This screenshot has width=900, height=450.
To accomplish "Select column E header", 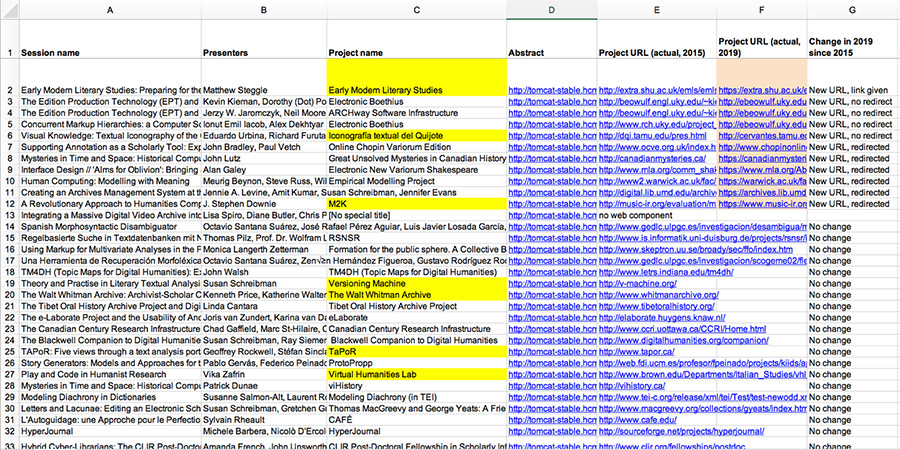I will (657, 10).
